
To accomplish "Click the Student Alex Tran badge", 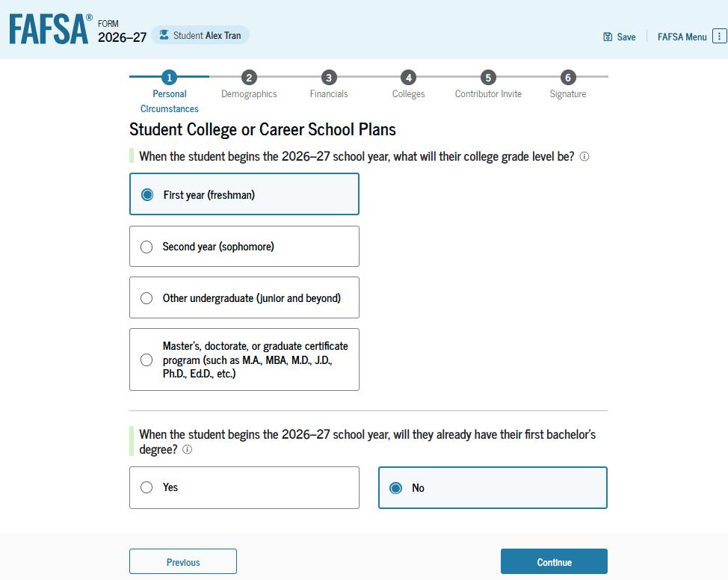I will point(200,35).
